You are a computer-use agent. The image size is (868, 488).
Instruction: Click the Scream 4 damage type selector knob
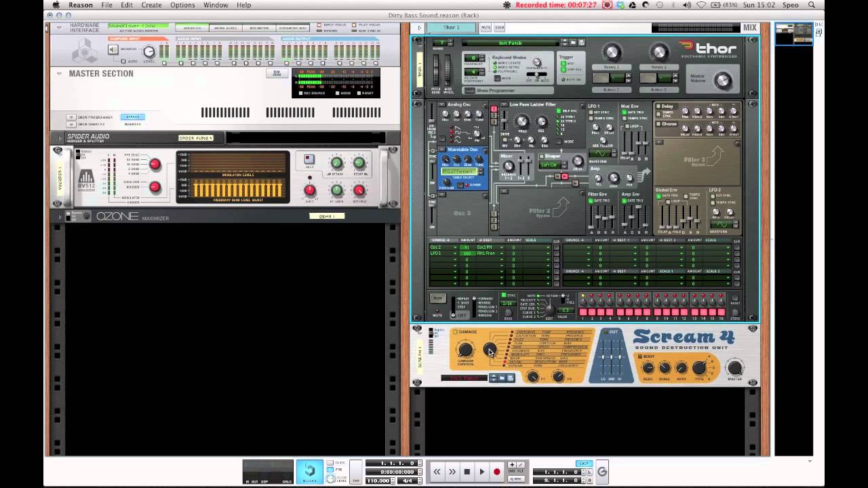point(490,350)
